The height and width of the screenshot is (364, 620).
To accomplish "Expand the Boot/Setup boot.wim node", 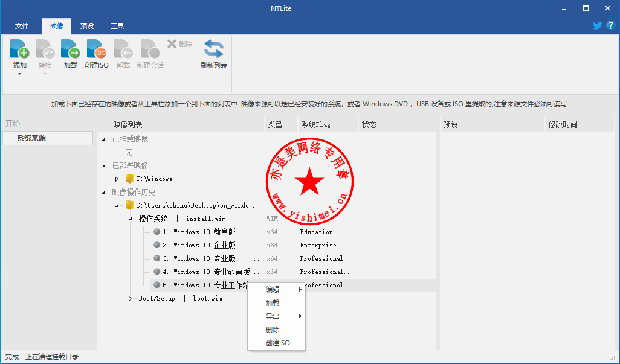I will (x=131, y=298).
